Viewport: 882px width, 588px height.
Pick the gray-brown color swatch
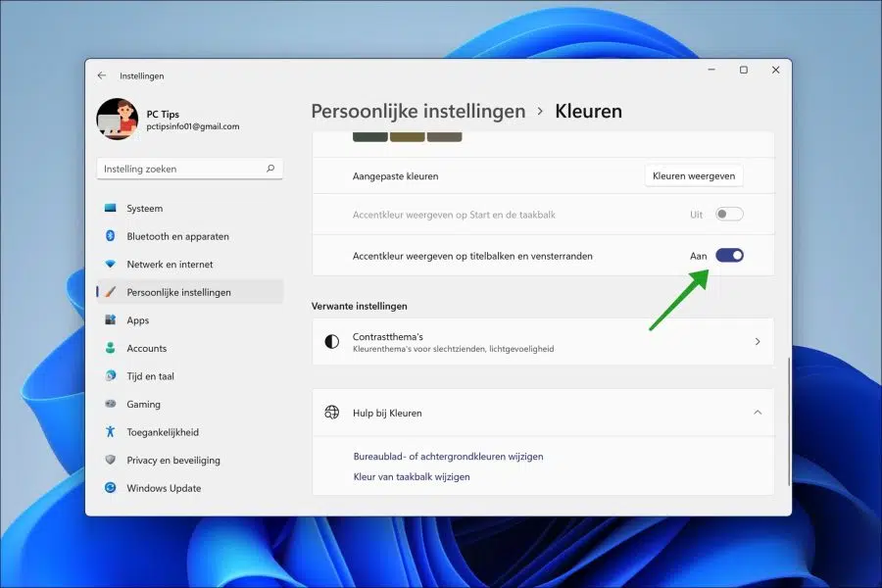point(444,137)
